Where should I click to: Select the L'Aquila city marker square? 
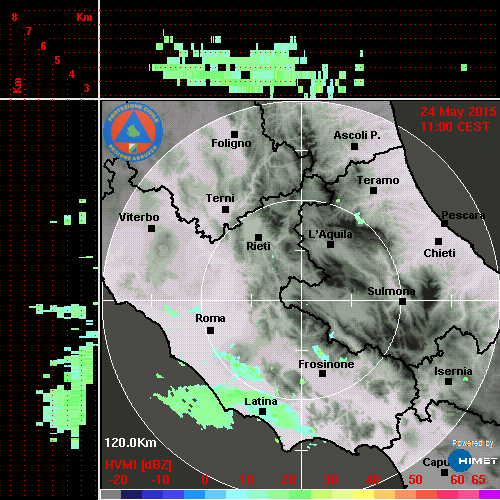coord(330,245)
